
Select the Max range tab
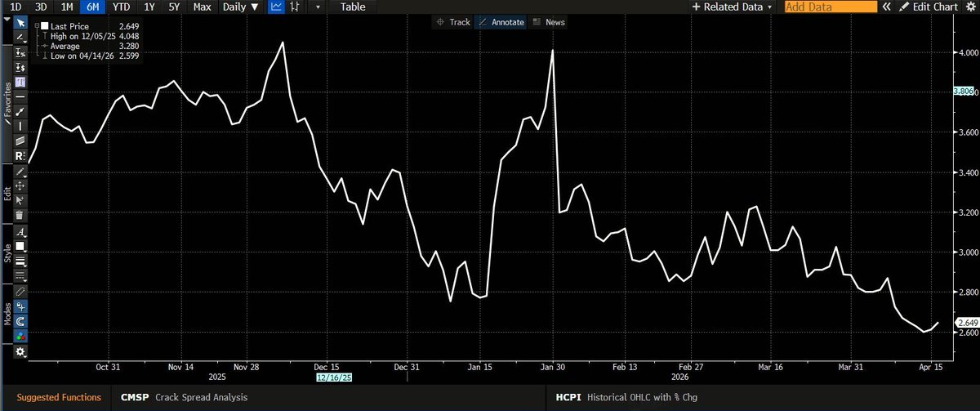tap(202, 7)
